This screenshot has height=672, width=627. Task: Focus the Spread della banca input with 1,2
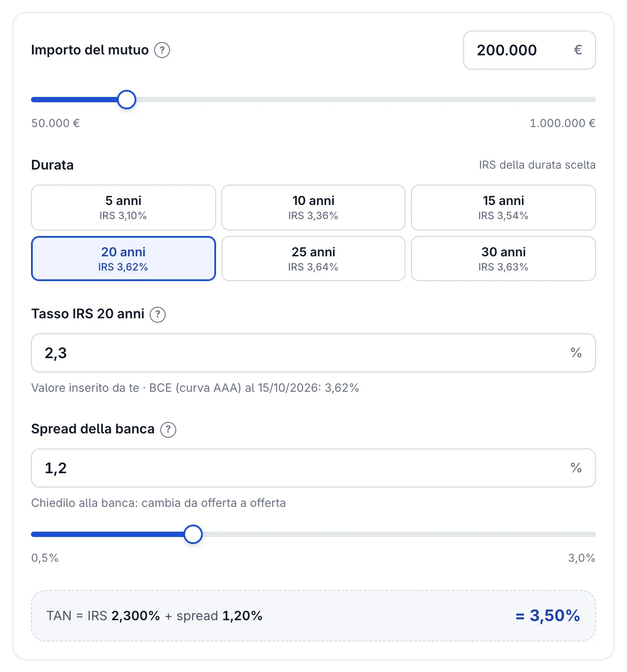pyautogui.click(x=313, y=468)
